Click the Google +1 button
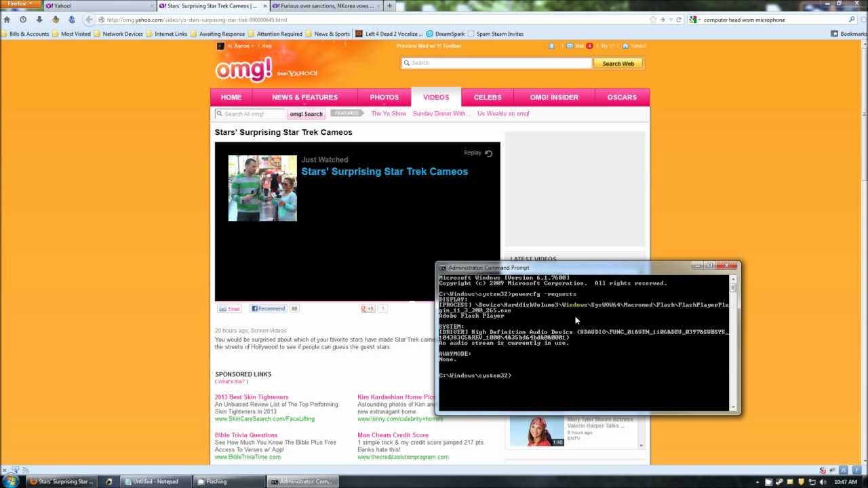The width and height of the screenshot is (868, 488). click(x=368, y=308)
